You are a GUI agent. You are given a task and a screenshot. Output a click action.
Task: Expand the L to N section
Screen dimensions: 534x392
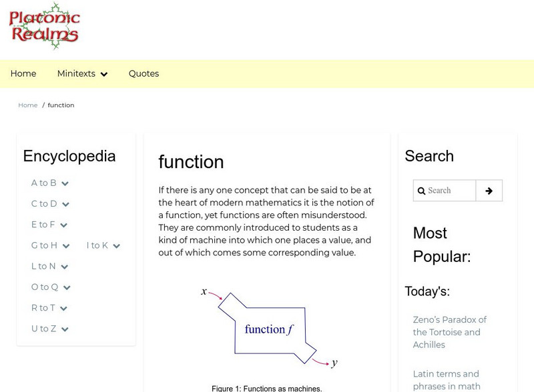pyautogui.click(x=49, y=266)
